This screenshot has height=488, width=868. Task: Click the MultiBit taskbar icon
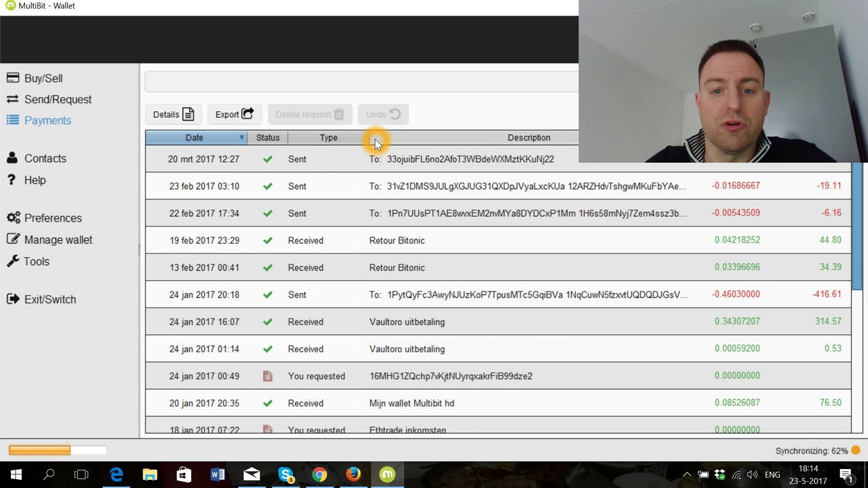(387, 474)
